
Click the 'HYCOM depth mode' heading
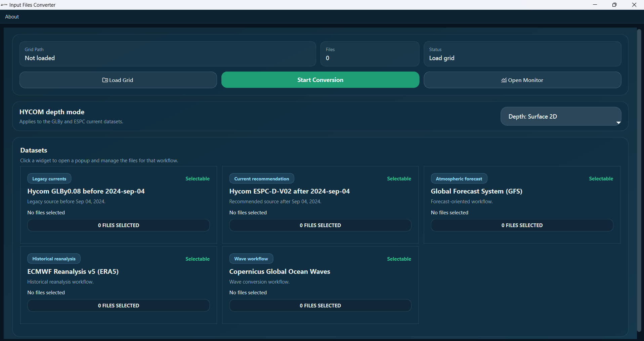[x=52, y=112]
